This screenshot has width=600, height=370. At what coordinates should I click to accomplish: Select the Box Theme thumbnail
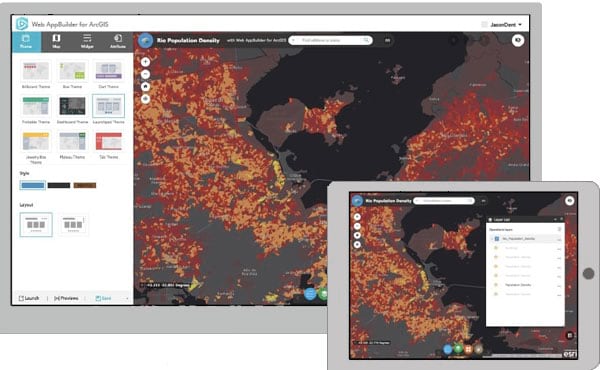72,71
